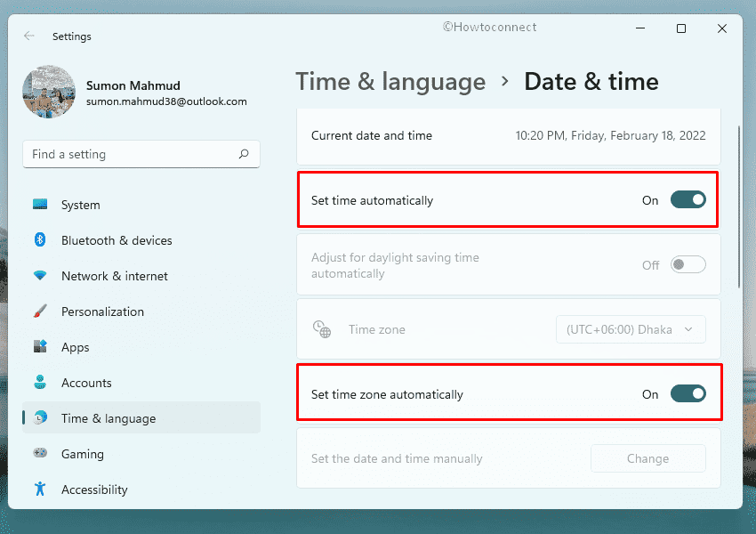The width and height of the screenshot is (756, 534).
Task: Disable Set time automatically switch
Action: point(688,200)
